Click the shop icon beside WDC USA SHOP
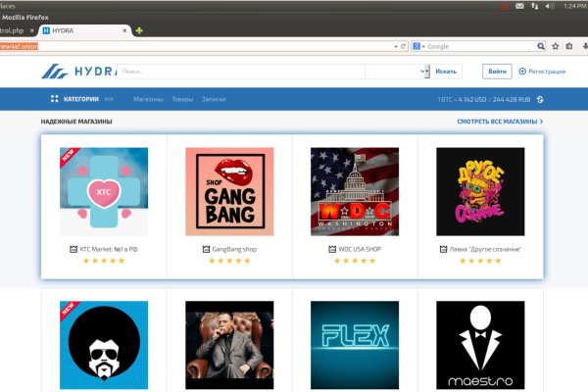 click(x=330, y=249)
